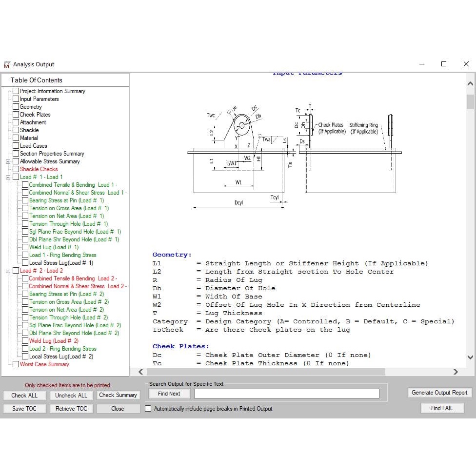
Task: Toggle the Cheek Plates checkbox
Action: pyautogui.click(x=16, y=115)
